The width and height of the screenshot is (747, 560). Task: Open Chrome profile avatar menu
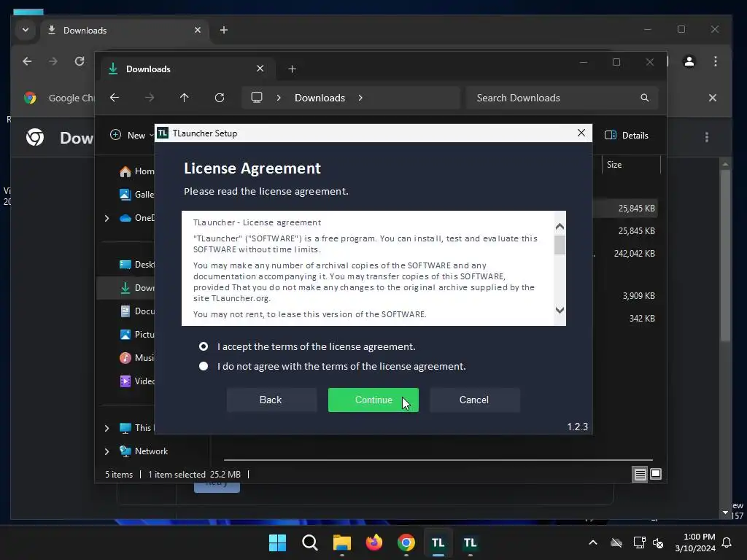689,61
